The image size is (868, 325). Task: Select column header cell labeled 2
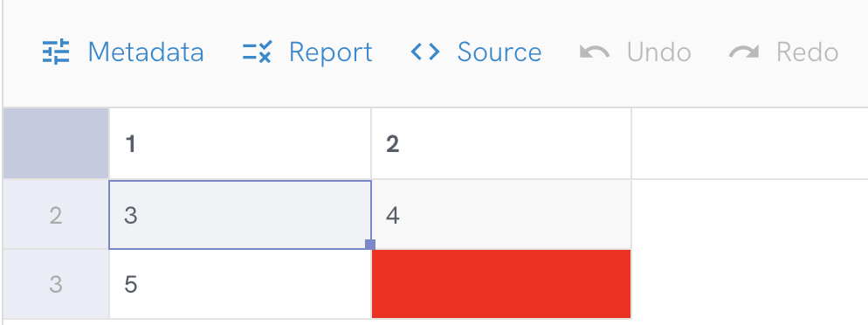501,144
